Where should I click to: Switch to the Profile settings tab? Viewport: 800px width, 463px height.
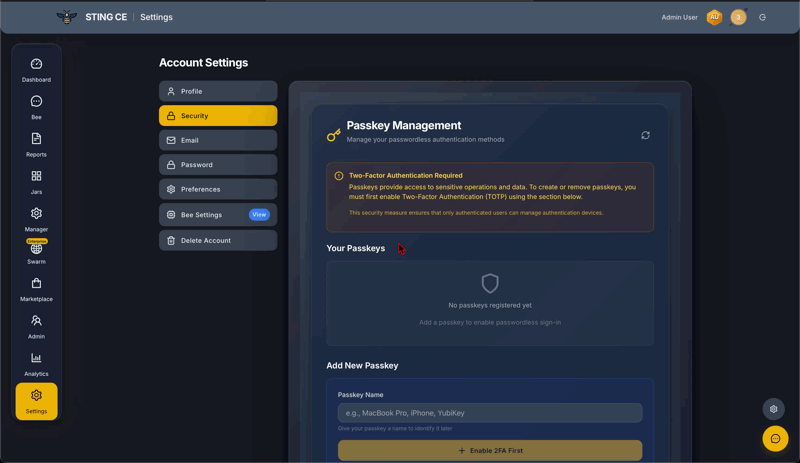pyautogui.click(x=218, y=91)
